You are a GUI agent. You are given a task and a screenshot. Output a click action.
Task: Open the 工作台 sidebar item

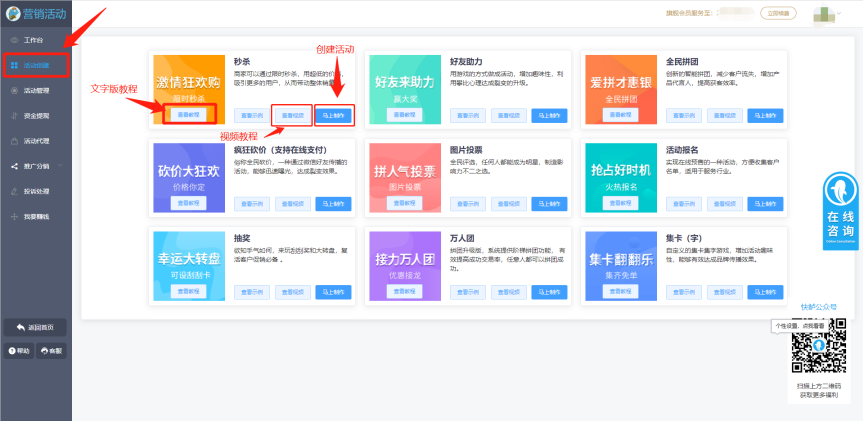click(x=35, y=40)
